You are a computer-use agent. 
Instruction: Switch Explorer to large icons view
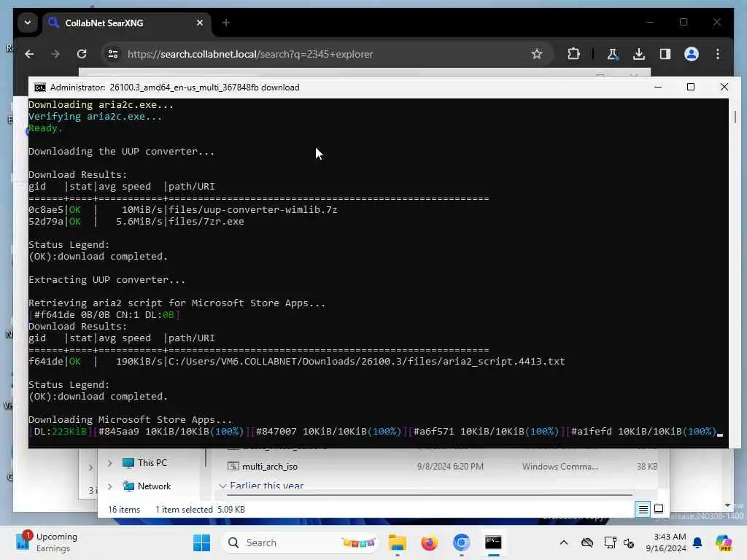pyautogui.click(x=659, y=510)
